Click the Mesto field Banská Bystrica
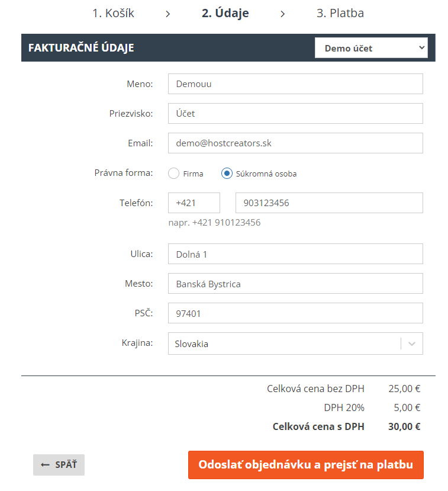 (x=295, y=283)
